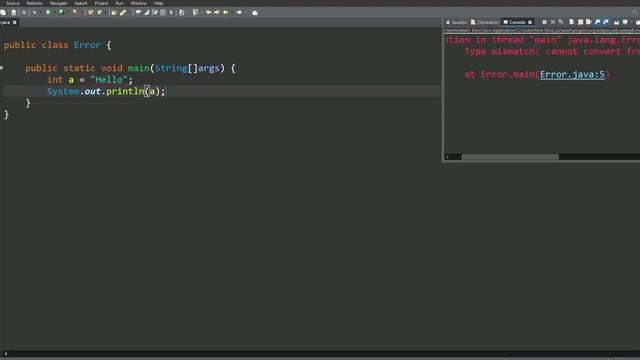
Task: Open the Project menu
Action: [102, 3]
